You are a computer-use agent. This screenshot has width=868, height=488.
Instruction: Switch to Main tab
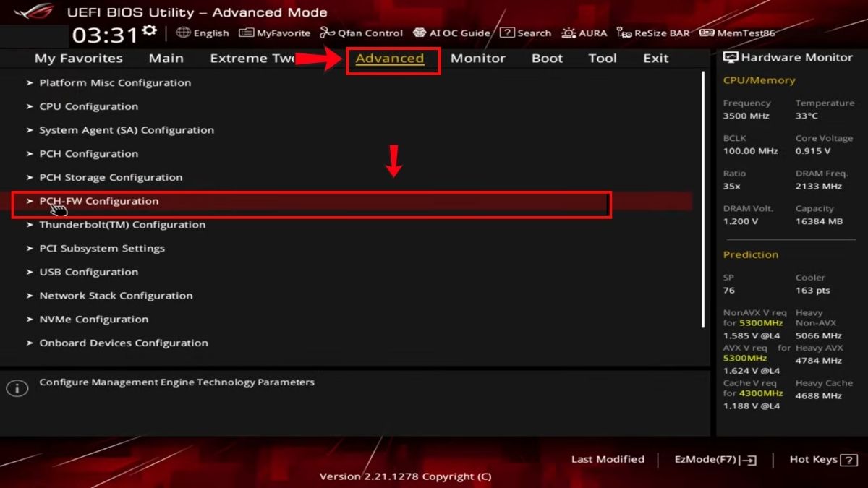166,59
